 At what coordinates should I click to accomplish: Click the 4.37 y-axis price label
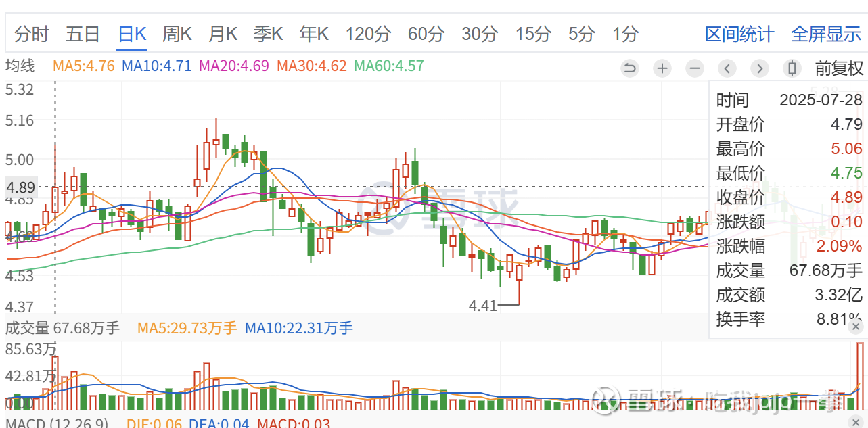[x=19, y=307]
